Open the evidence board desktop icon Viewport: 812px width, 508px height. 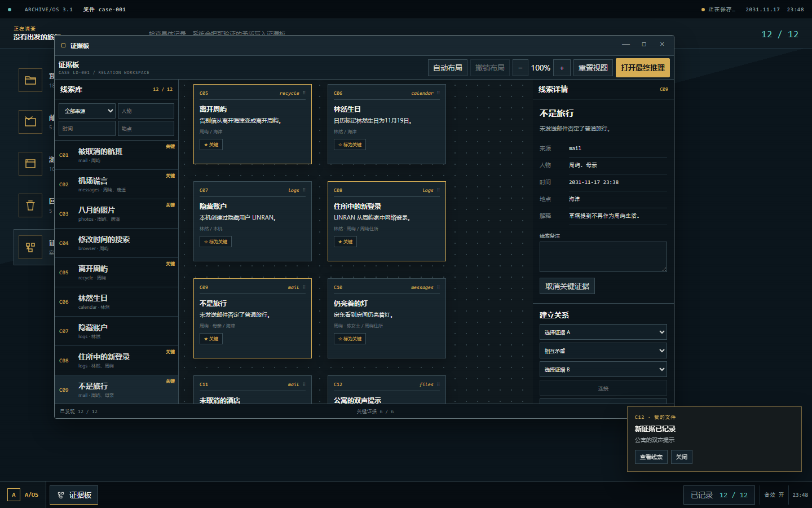(x=30, y=247)
